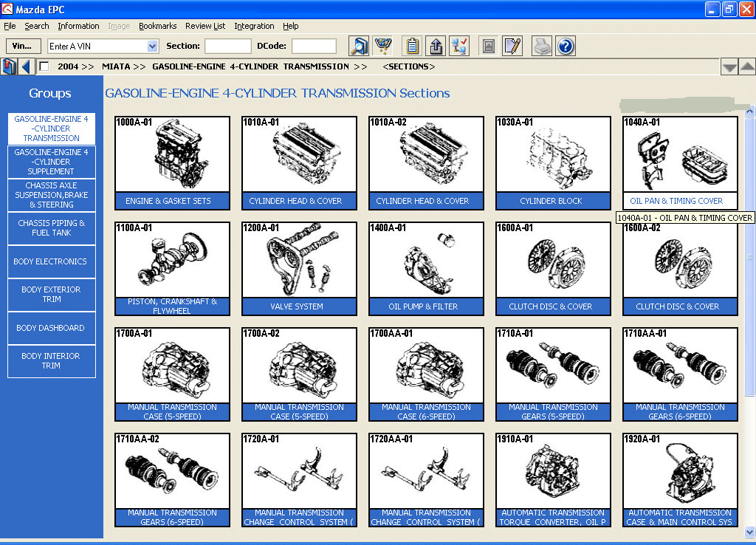Open 1700A-01 Manual Transmission Case (5-Speed)

pyautogui.click(x=172, y=374)
